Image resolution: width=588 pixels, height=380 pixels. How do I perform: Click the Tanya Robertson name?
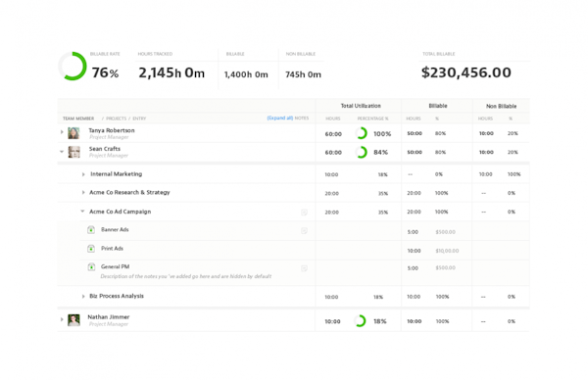point(112,130)
